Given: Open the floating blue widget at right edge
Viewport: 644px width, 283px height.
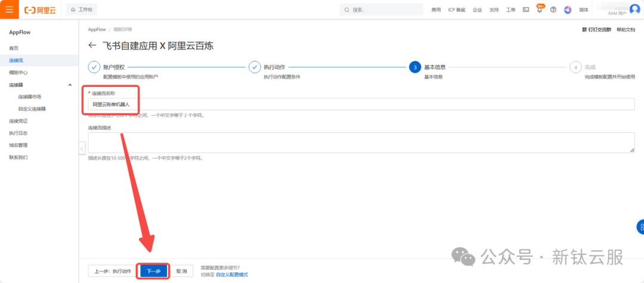Looking at the screenshot, I should [640, 227].
